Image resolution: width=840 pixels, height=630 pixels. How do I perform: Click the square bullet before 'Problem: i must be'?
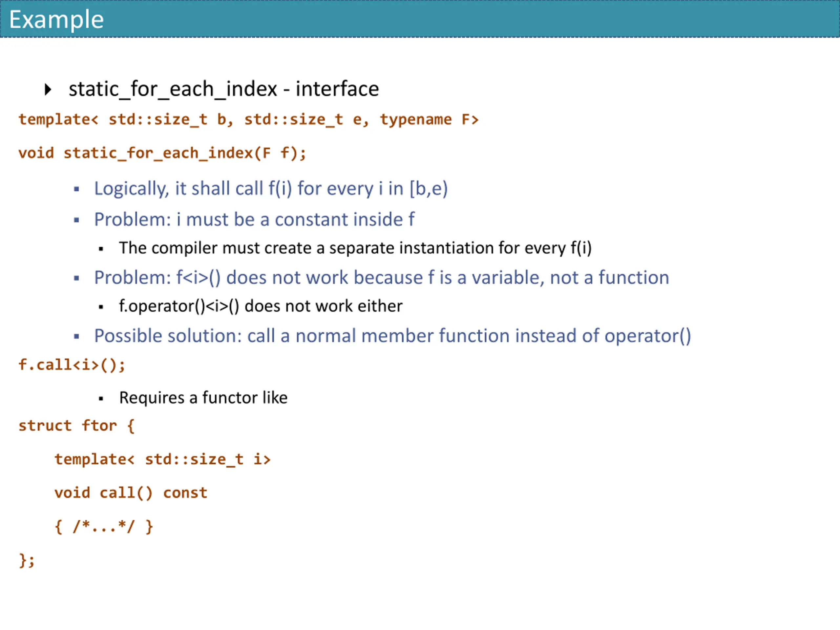[x=77, y=220]
